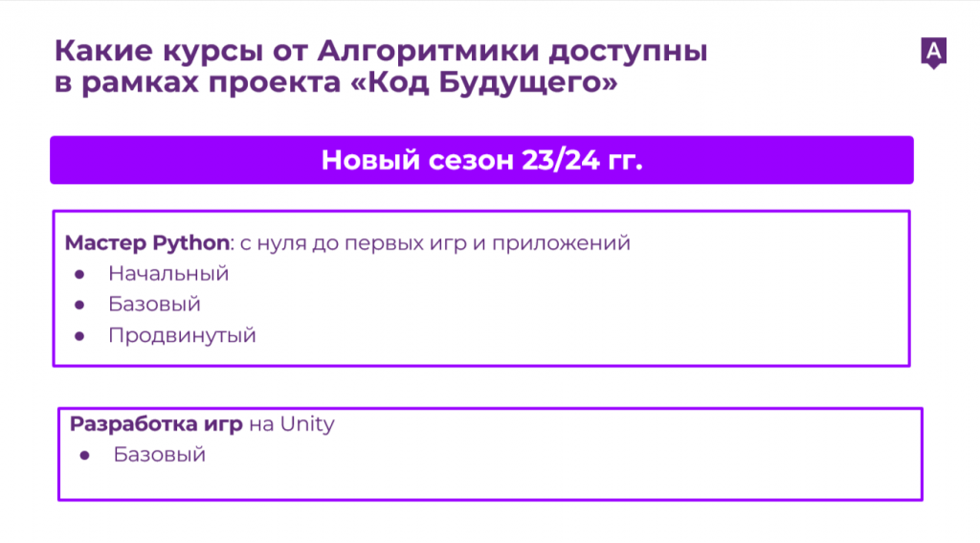This screenshot has width=980, height=543.
Task: Choose "Базовый" level under Мастер Python
Action: [x=154, y=305]
